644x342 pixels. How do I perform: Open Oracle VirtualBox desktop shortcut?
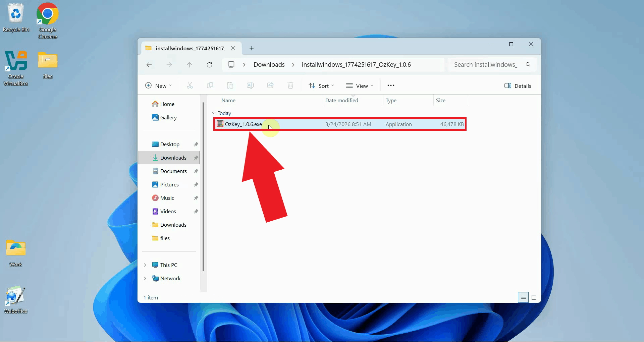[x=15, y=68]
